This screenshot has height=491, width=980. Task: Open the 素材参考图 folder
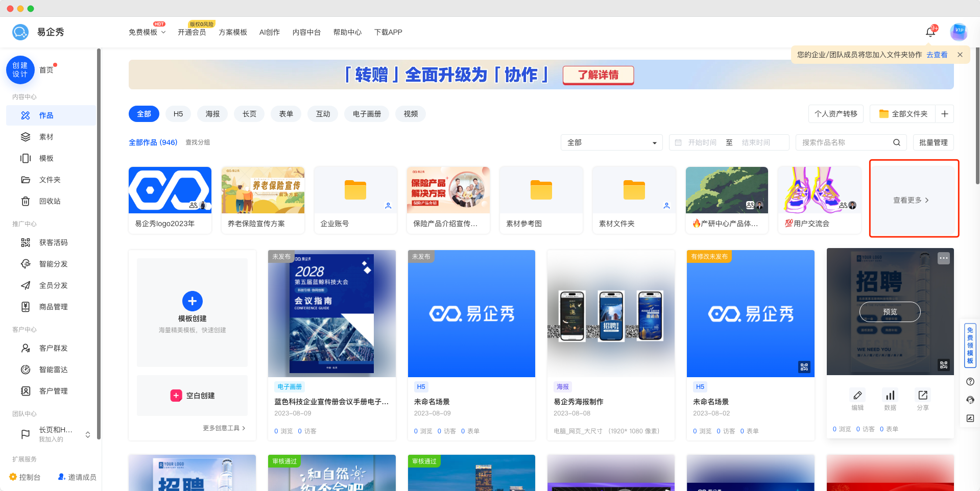point(541,200)
